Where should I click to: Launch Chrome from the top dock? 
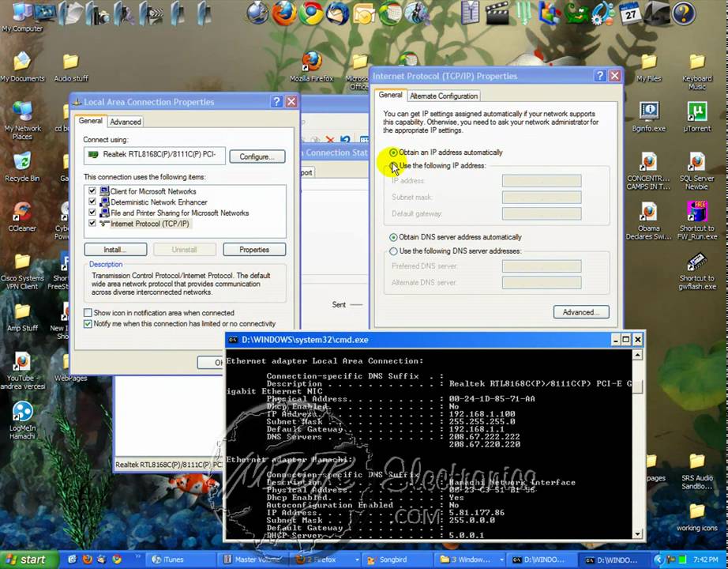point(310,13)
